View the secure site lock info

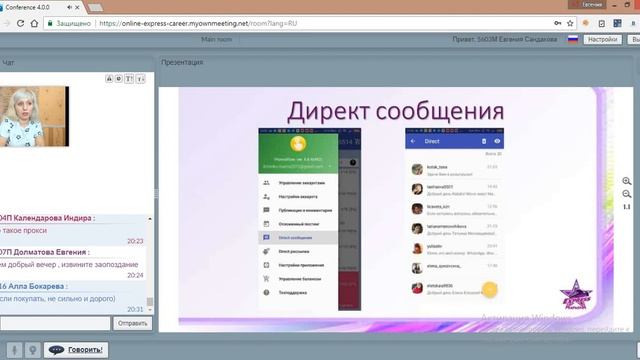tap(50, 23)
